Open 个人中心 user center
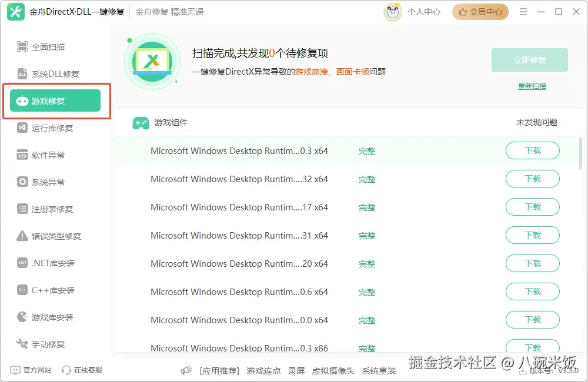The width and height of the screenshot is (588, 382). coord(424,12)
